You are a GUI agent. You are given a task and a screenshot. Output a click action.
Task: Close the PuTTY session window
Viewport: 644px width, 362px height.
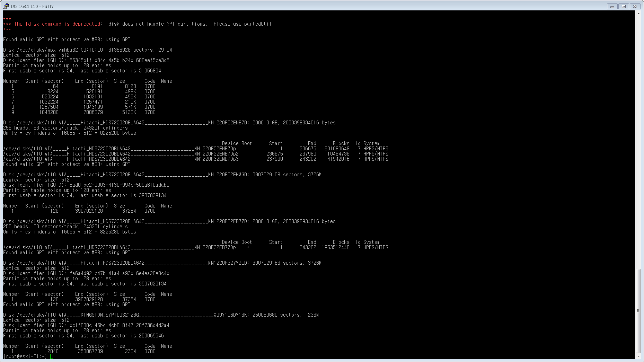click(x=635, y=6)
